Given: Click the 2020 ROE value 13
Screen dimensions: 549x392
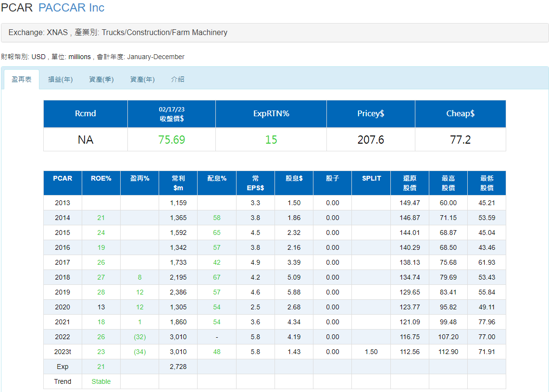Looking at the screenshot, I should coord(101,307).
